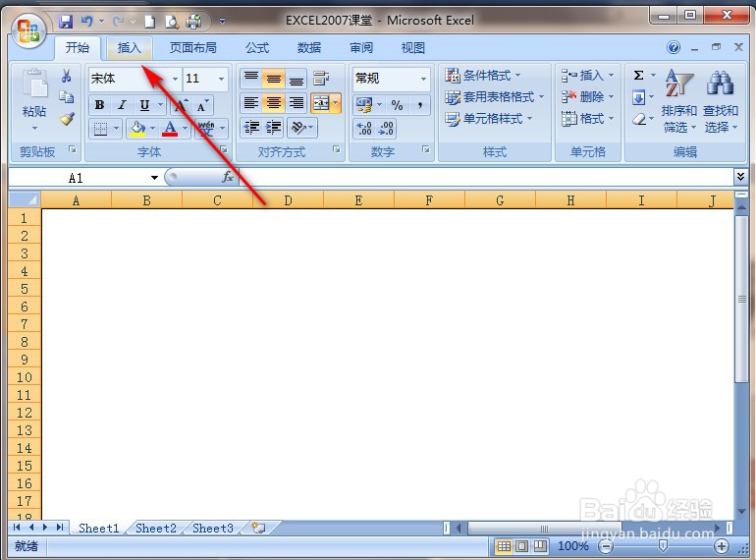
Task: Set top vertical alignment
Action: [250, 78]
